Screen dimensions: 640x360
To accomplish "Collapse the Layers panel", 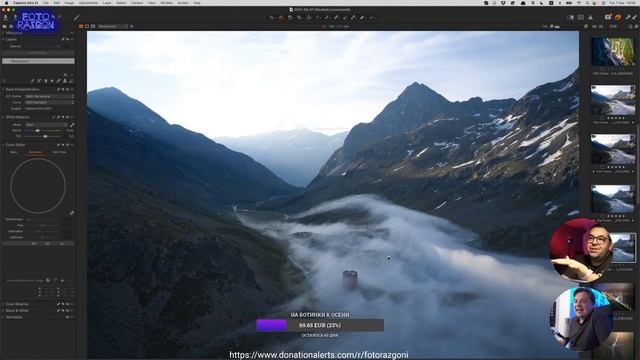I will point(3,40).
